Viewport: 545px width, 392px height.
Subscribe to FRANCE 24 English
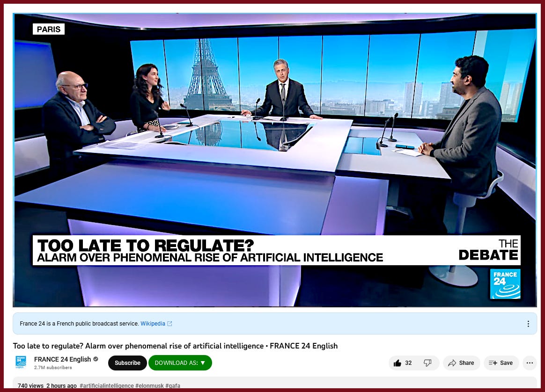coord(127,363)
